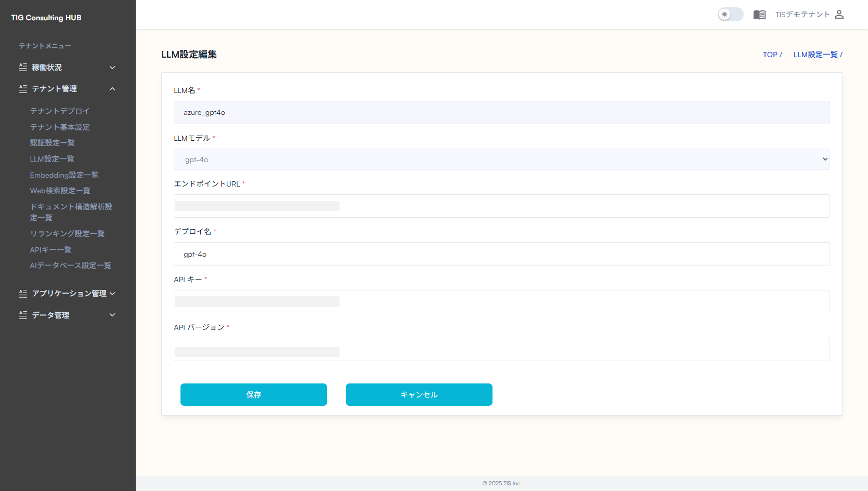This screenshot has height=491, width=868.
Task: Open AIデータベース設定一覧 in sidebar
Action: [x=71, y=265]
